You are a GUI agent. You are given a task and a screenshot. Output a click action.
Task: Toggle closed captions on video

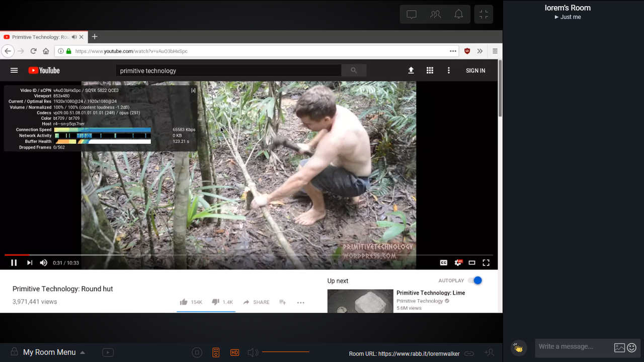pyautogui.click(x=444, y=262)
